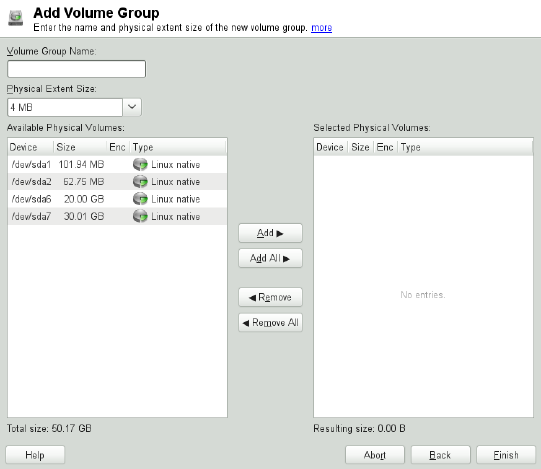Click the Linux native icon for /dev/sda6
The image size is (541, 469).
tap(140, 199)
